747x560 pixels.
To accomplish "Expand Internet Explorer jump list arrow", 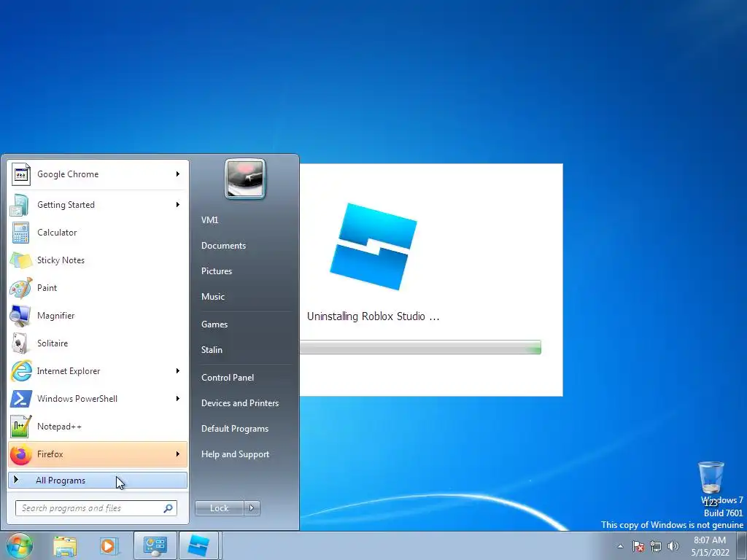I will pyautogui.click(x=178, y=370).
